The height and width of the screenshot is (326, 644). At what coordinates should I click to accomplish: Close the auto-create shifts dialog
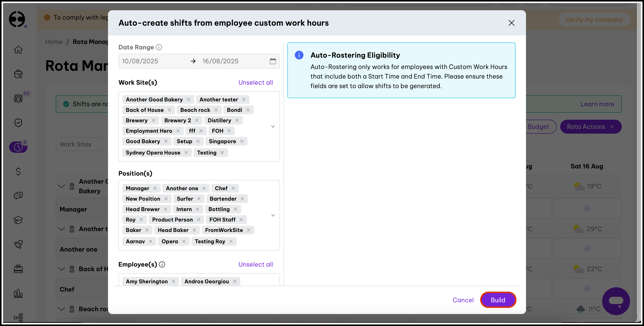coord(511,23)
